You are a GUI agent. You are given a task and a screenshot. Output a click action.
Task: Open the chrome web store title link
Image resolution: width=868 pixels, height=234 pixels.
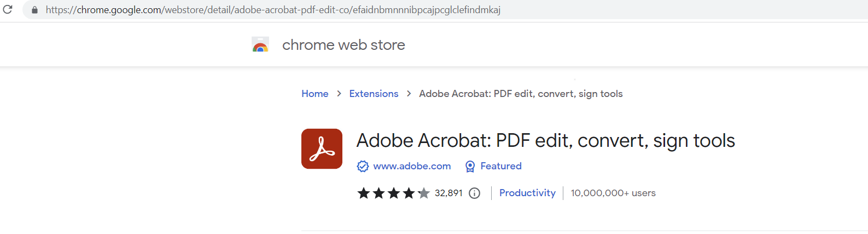(343, 45)
